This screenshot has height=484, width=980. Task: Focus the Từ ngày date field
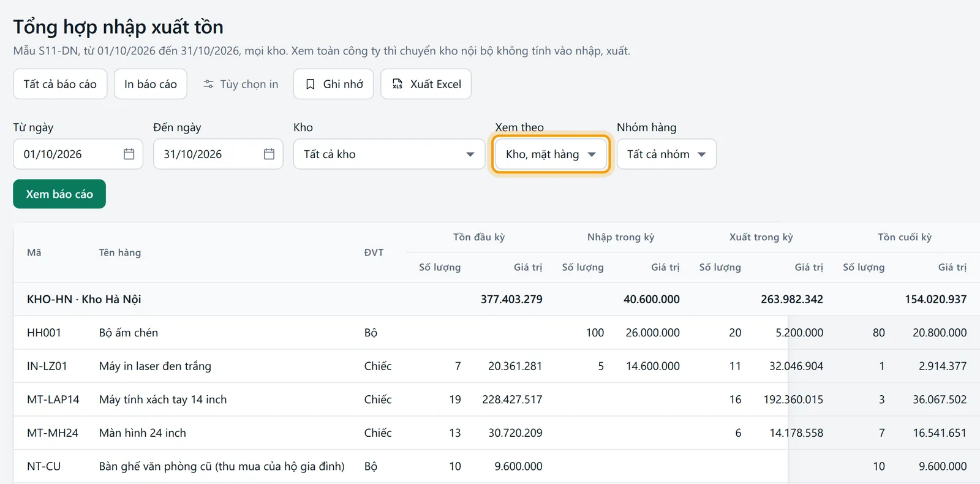[78, 154]
